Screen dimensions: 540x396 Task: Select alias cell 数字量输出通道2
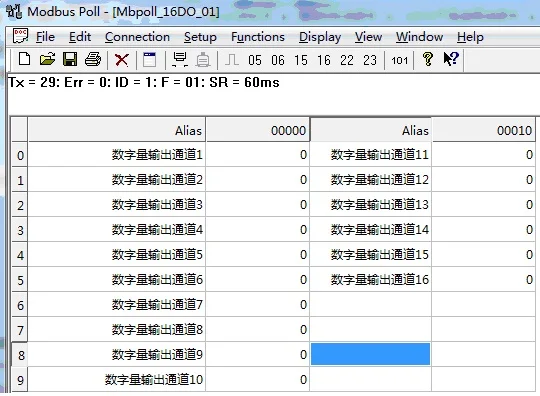(x=117, y=179)
